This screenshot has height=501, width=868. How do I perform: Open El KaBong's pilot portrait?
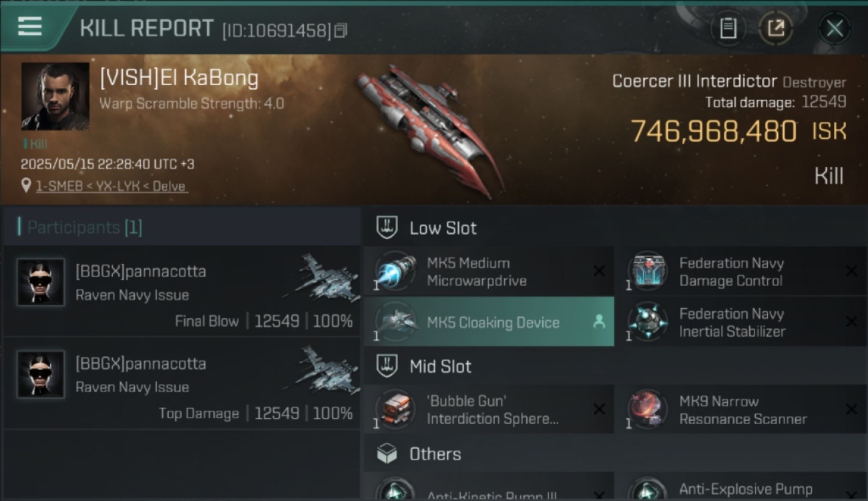(x=55, y=96)
